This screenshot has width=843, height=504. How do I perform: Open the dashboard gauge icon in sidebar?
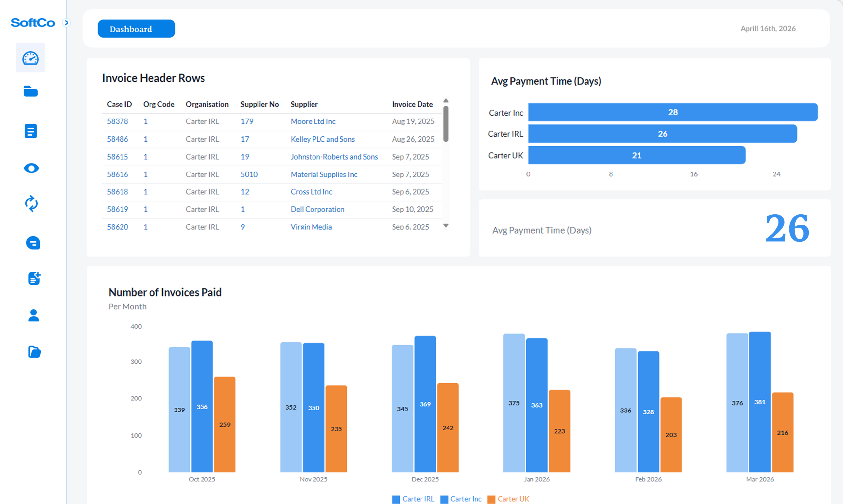coord(31,58)
